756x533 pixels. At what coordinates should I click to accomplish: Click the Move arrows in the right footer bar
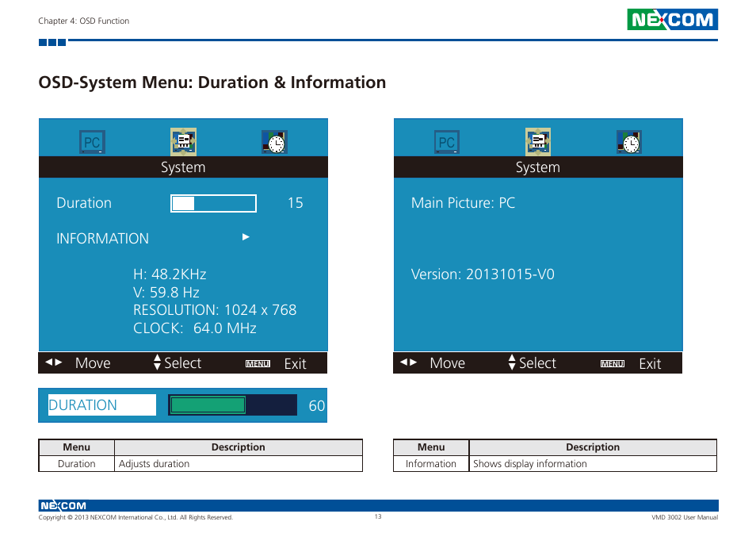coord(407,362)
